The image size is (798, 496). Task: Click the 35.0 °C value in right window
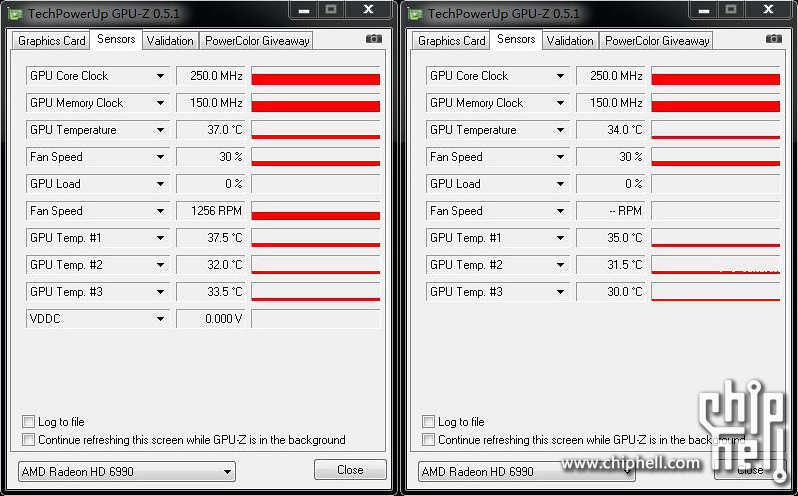click(611, 238)
